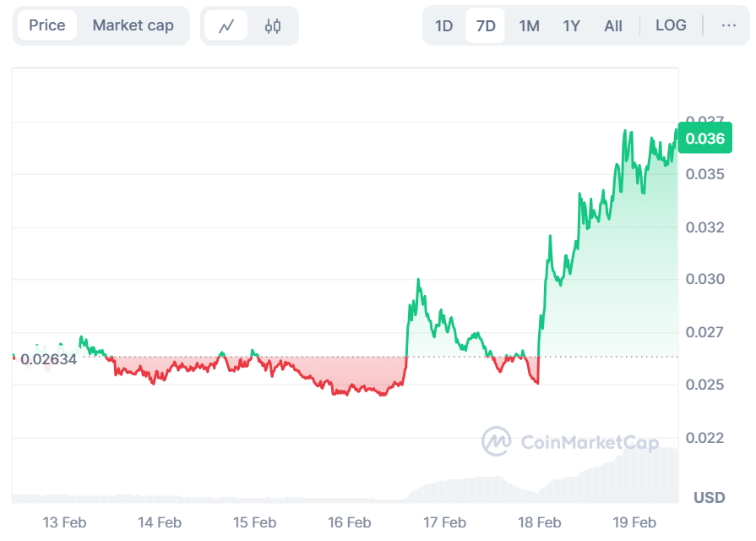Click the 19 Feb date marker
This screenshot has width=756, height=541.
pos(634,522)
